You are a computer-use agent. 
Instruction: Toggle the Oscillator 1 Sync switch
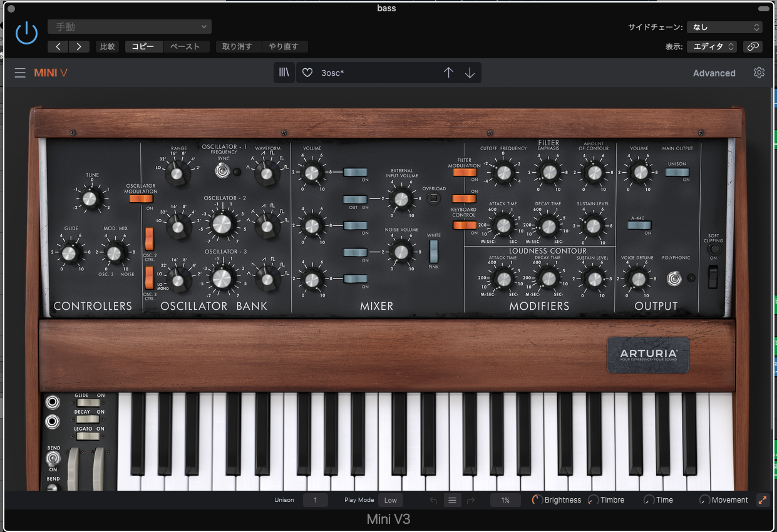click(223, 169)
